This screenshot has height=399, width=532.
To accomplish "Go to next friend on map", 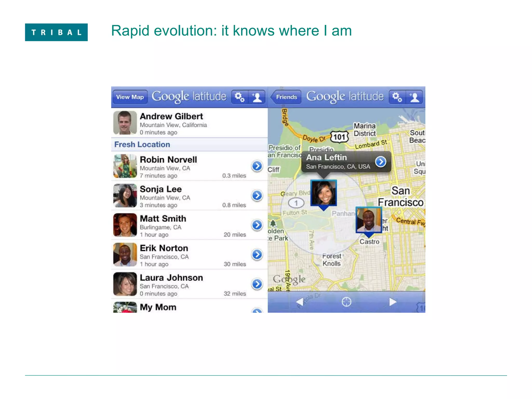I will 393,302.
